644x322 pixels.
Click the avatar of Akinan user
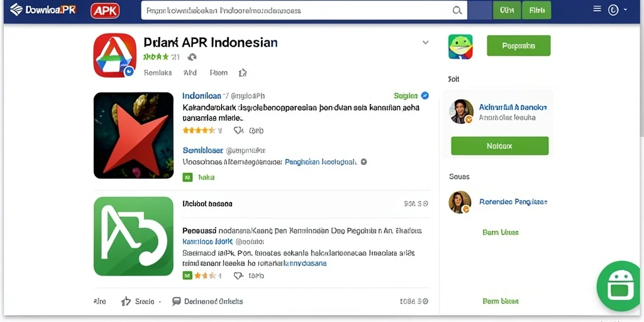point(461,111)
